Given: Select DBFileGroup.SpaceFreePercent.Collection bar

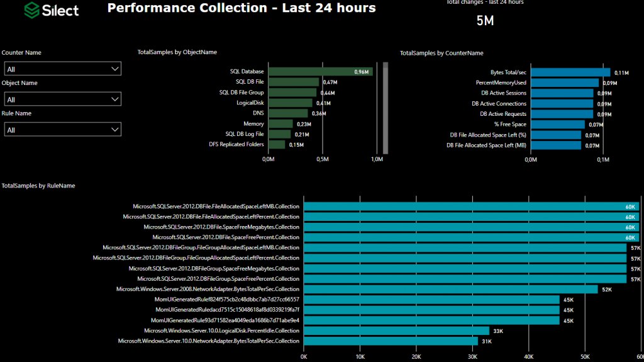Looking at the screenshot, I should tap(465, 279).
